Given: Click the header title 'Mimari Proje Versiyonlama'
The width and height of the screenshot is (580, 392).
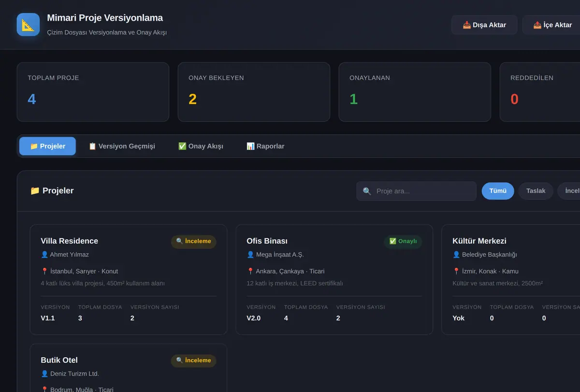Looking at the screenshot, I should 105,18.
